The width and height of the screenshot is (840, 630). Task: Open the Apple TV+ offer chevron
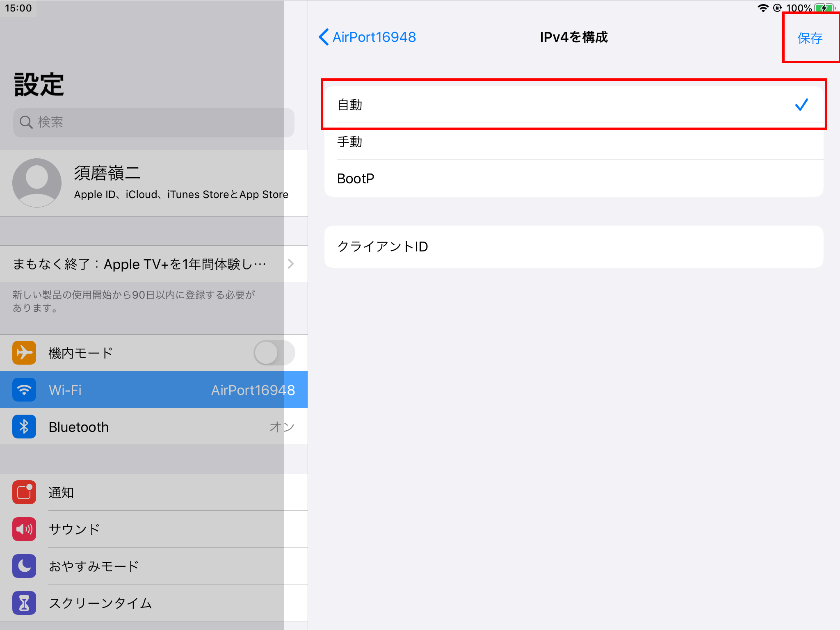point(290,264)
